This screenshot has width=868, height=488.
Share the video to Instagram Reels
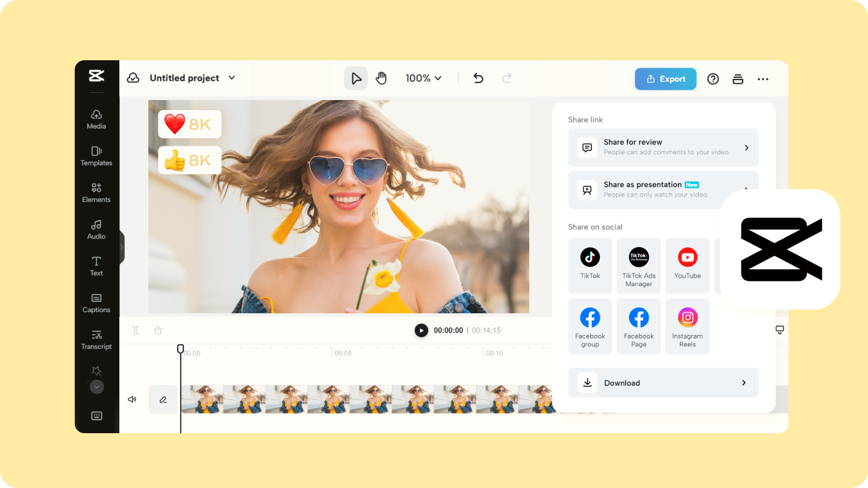tap(687, 325)
